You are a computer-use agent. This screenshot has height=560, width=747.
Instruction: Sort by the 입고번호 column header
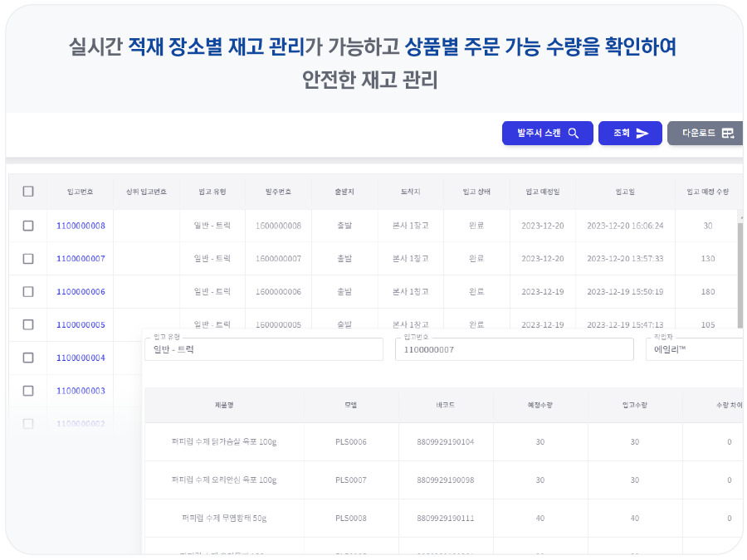81,192
